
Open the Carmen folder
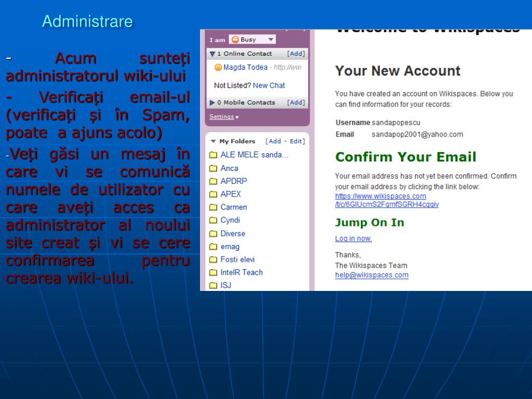point(234,207)
